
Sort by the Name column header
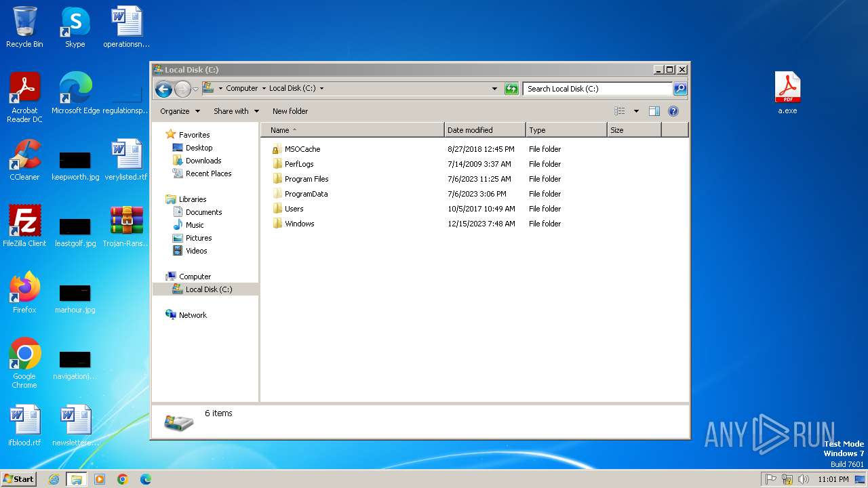[x=353, y=130]
